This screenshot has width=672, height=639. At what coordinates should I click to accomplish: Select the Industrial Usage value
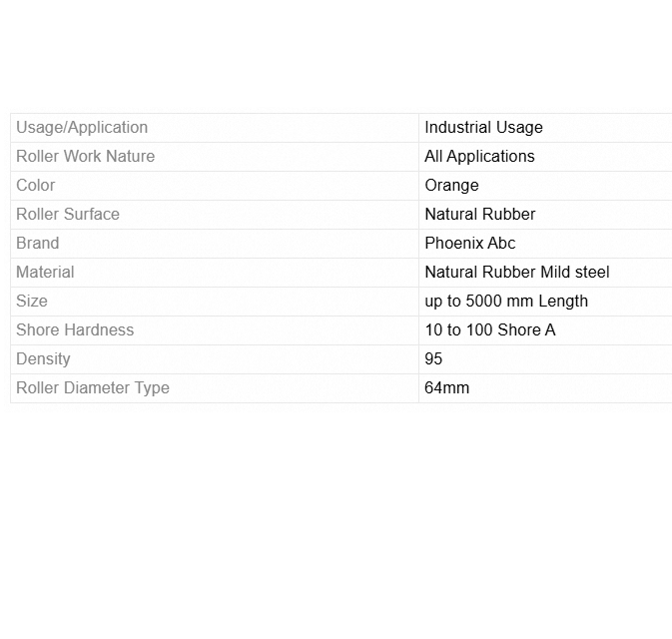tap(483, 128)
